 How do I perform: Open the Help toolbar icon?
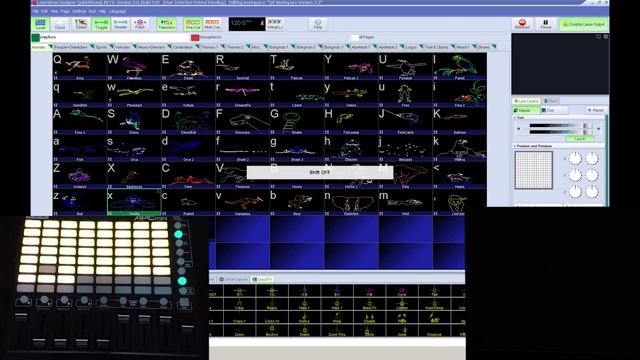[318, 24]
